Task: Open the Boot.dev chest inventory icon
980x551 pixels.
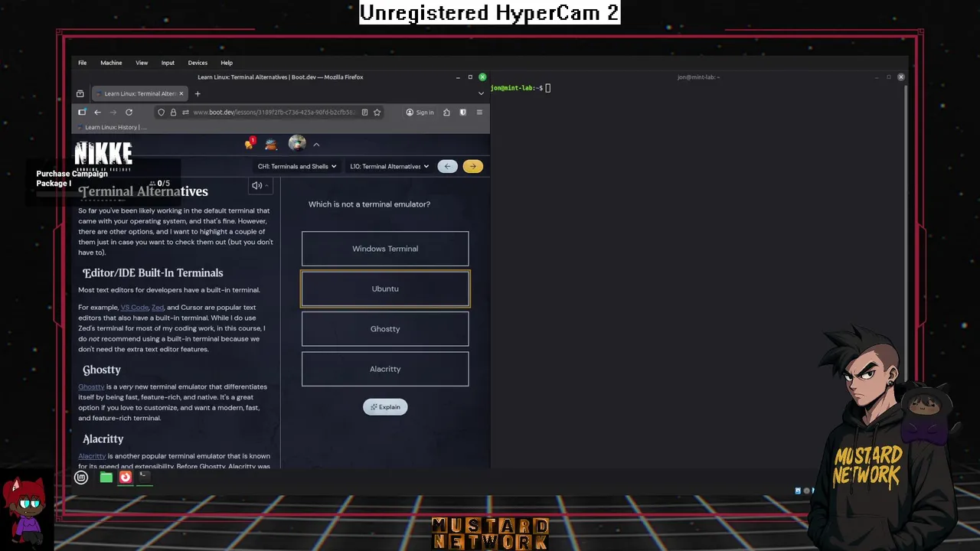Action: (271, 144)
